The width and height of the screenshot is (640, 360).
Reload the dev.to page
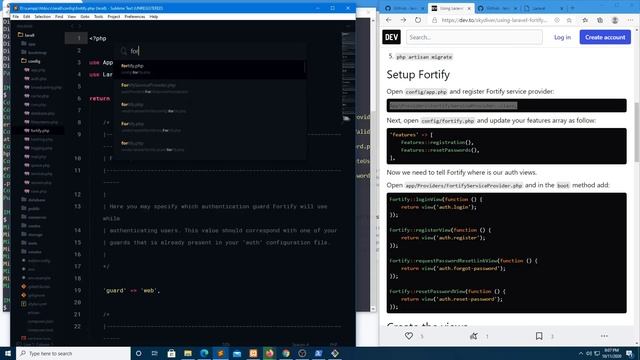pos(418,20)
